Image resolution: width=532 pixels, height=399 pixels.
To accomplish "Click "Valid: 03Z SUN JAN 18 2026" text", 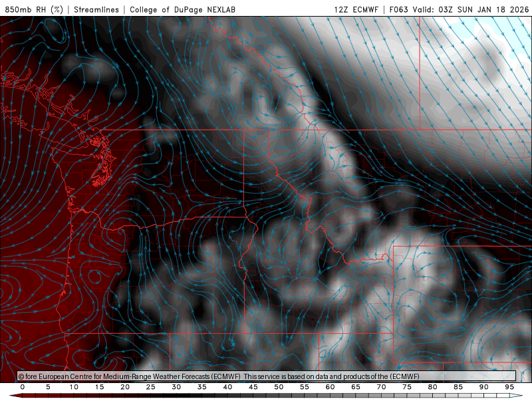I will click(471, 9).
